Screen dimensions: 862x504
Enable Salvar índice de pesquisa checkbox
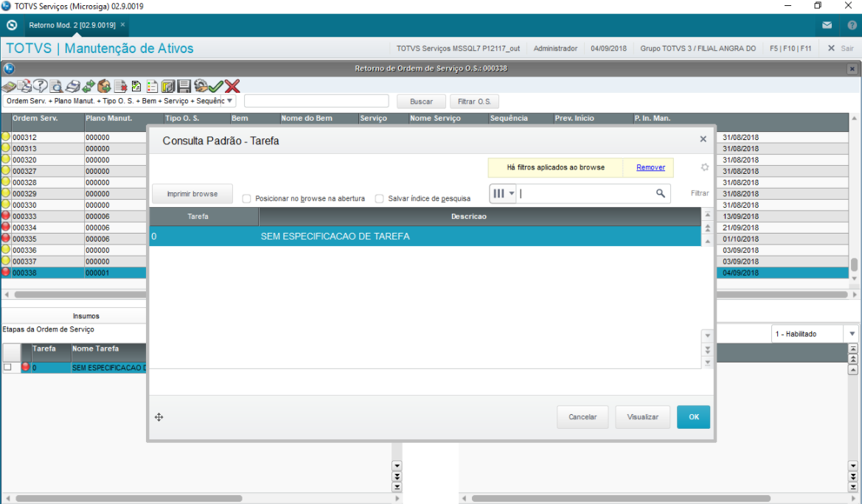[379, 198]
